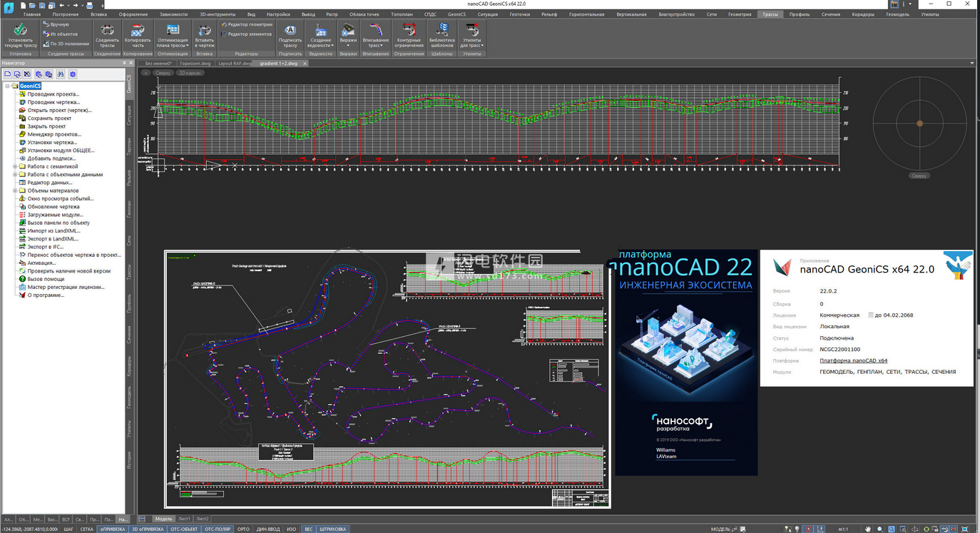
Task: Open Библиотека шаблонов
Action: click(442, 34)
